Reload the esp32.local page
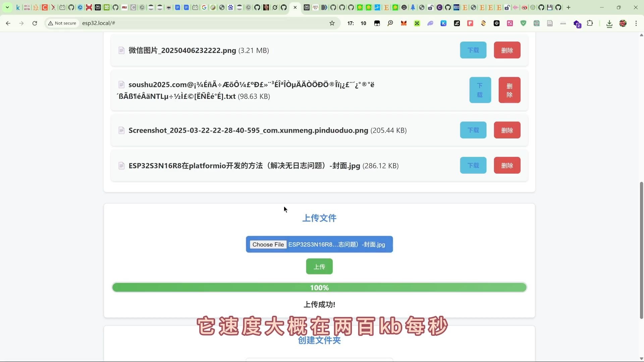The height and width of the screenshot is (362, 644). point(35,23)
